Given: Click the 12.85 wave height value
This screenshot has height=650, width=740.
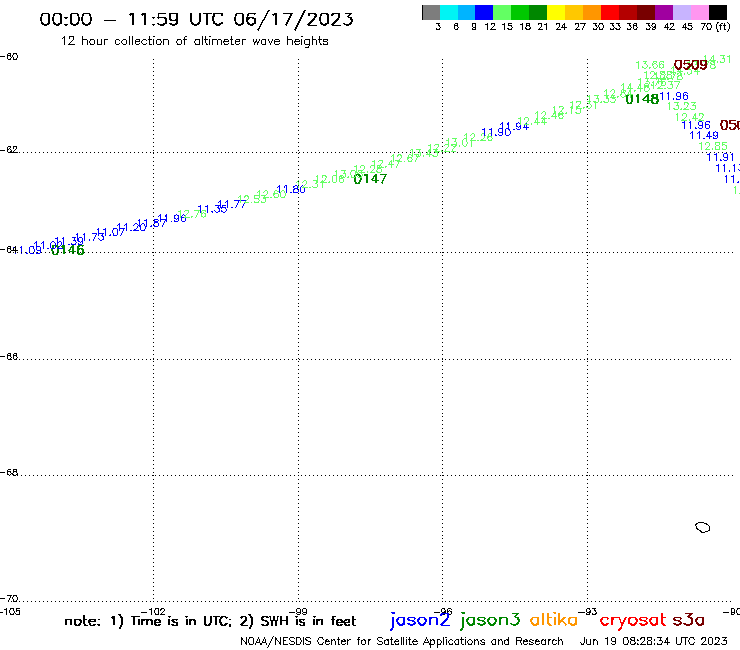Looking at the screenshot, I should pos(713,146).
